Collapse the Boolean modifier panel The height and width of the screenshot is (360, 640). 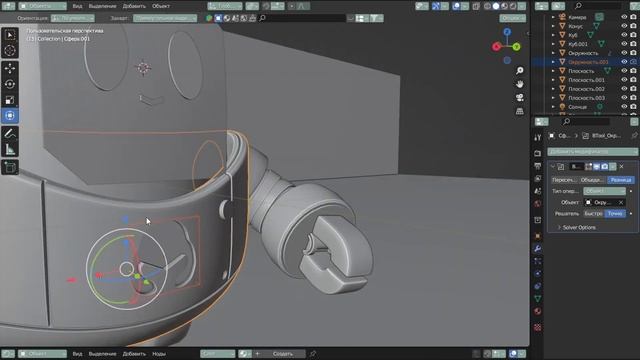(553, 167)
